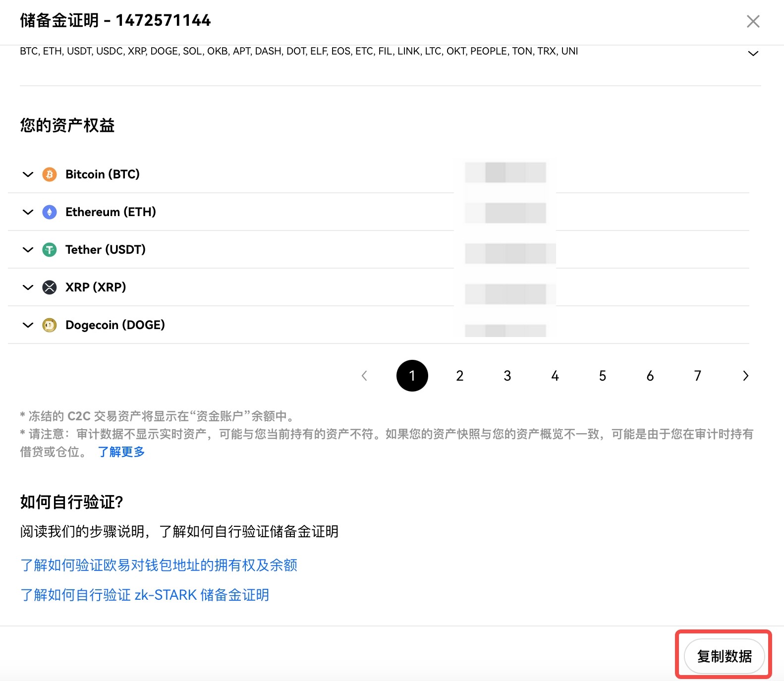The width and height of the screenshot is (784, 681).
Task: Click the blurred XRP balance value
Action: point(510,294)
